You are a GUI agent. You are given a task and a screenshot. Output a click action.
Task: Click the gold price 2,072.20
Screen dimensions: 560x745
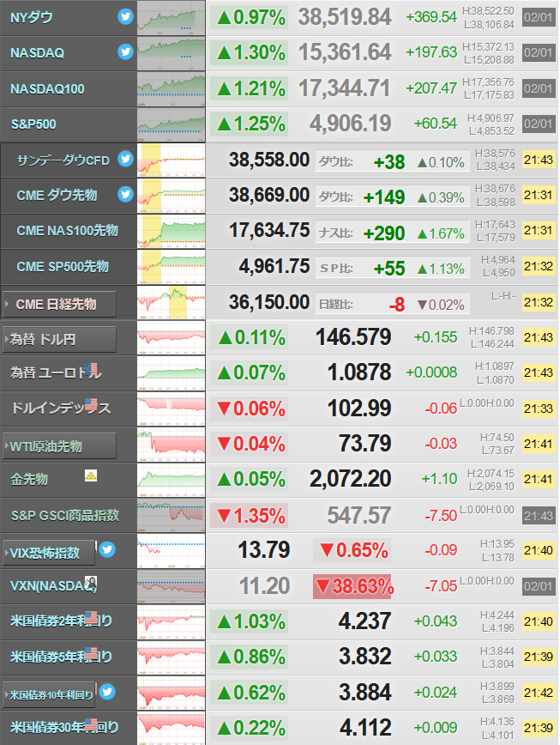tap(350, 478)
